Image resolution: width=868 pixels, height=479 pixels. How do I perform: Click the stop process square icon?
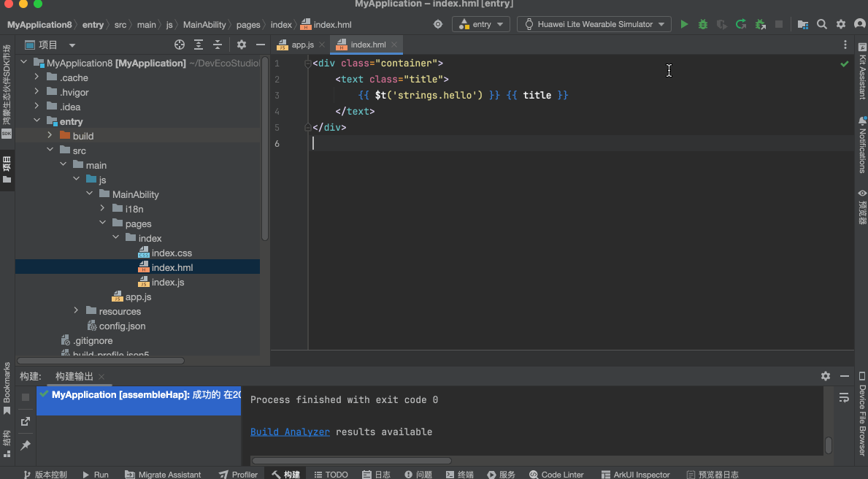[x=779, y=24]
